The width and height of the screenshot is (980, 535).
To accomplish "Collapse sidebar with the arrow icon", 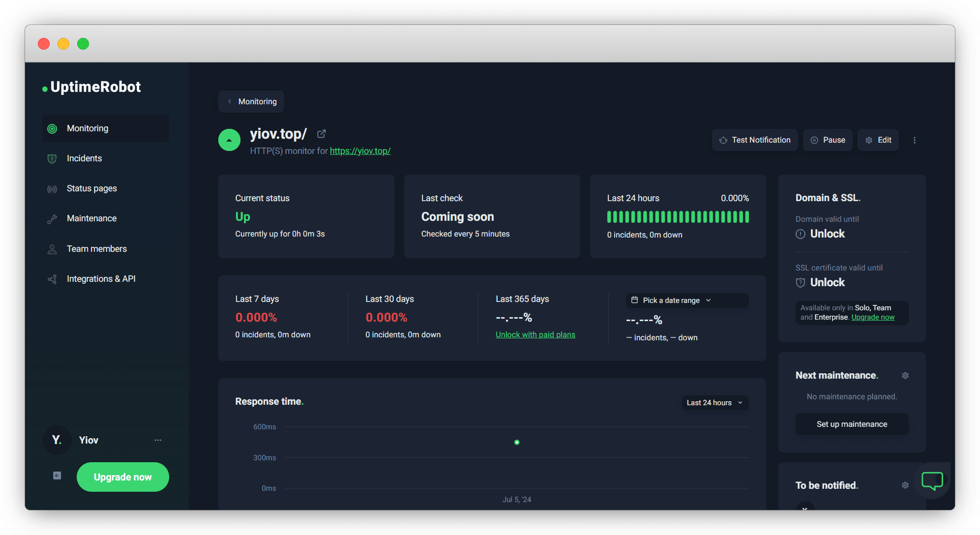I will coord(57,476).
